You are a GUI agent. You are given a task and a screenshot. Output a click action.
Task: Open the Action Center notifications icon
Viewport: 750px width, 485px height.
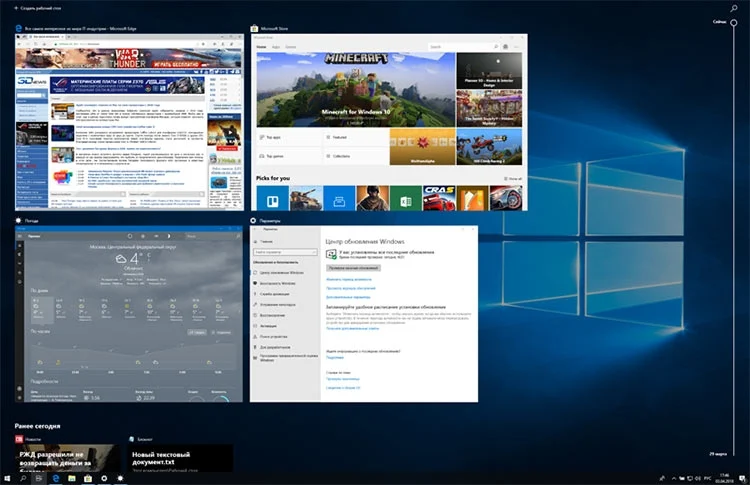[x=742, y=478]
